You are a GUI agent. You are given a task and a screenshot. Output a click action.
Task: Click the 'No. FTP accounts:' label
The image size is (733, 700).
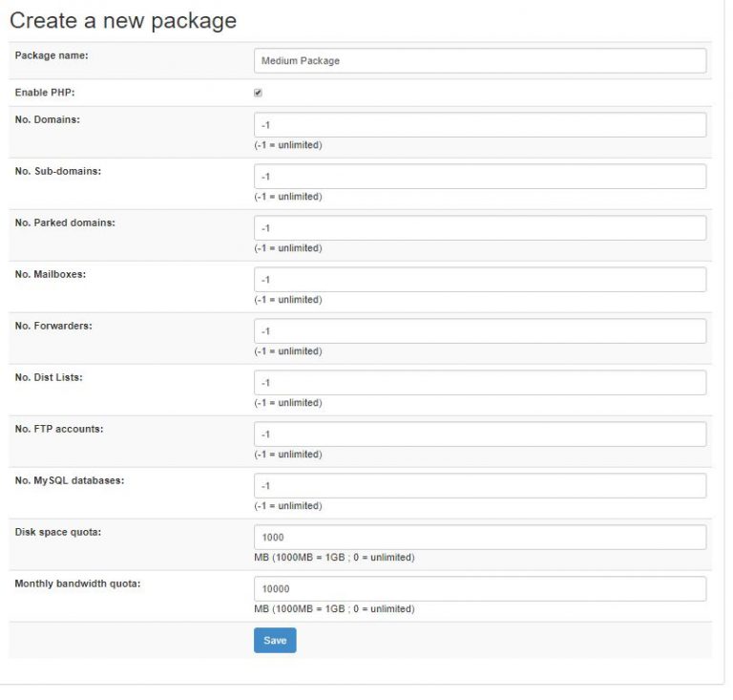58,429
